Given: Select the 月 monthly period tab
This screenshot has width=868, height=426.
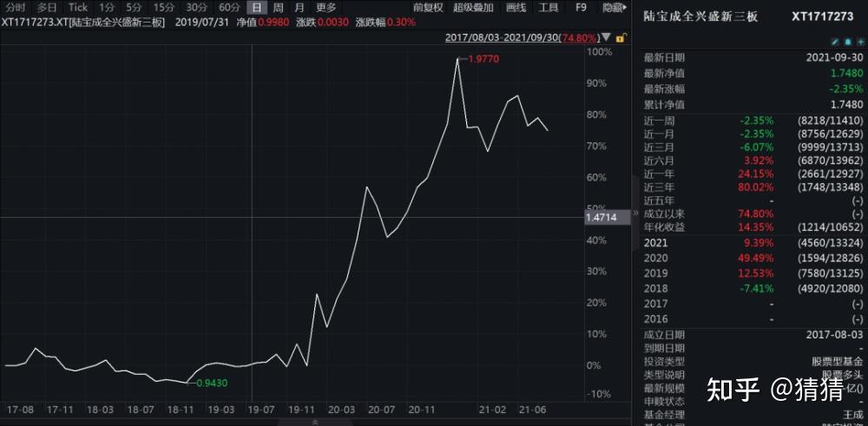Looking at the screenshot, I should pos(299,8).
